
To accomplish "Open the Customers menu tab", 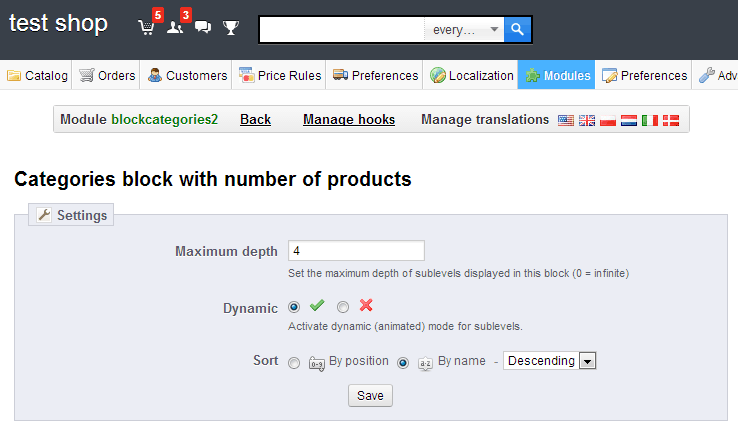I will tap(187, 75).
